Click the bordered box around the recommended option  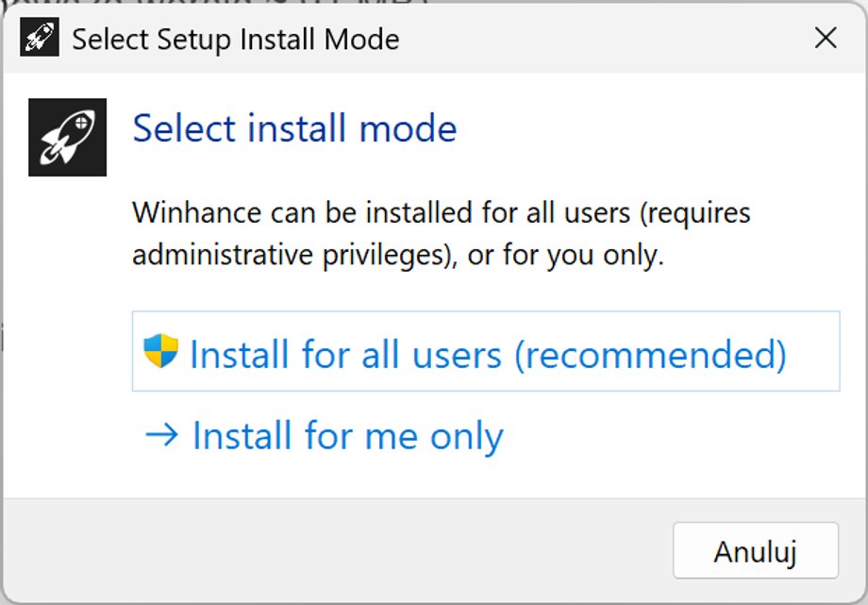(x=486, y=351)
